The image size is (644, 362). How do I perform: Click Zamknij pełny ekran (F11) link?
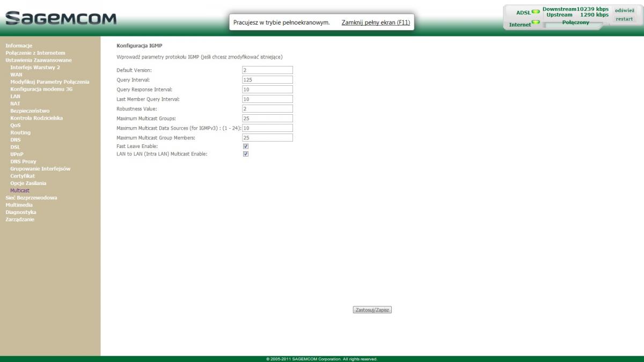click(376, 23)
